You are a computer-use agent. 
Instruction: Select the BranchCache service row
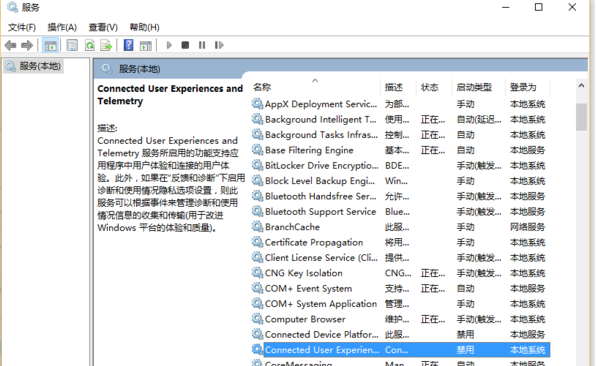(401, 227)
